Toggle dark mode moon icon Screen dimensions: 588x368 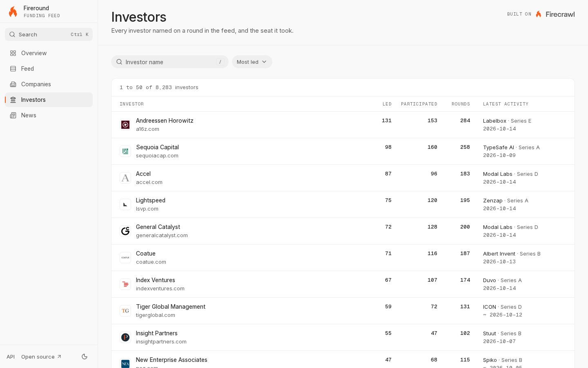pos(85,357)
